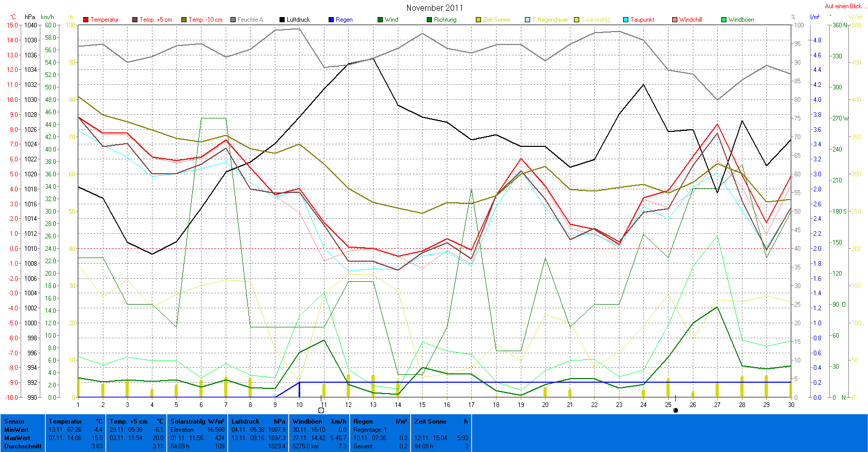
Task: Click the Wind legend label
Action: pos(391,20)
